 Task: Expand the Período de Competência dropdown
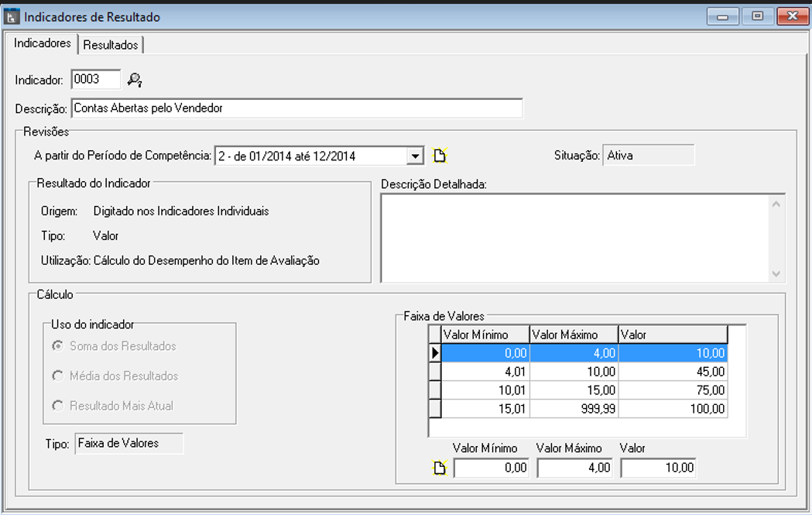(x=416, y=156)
